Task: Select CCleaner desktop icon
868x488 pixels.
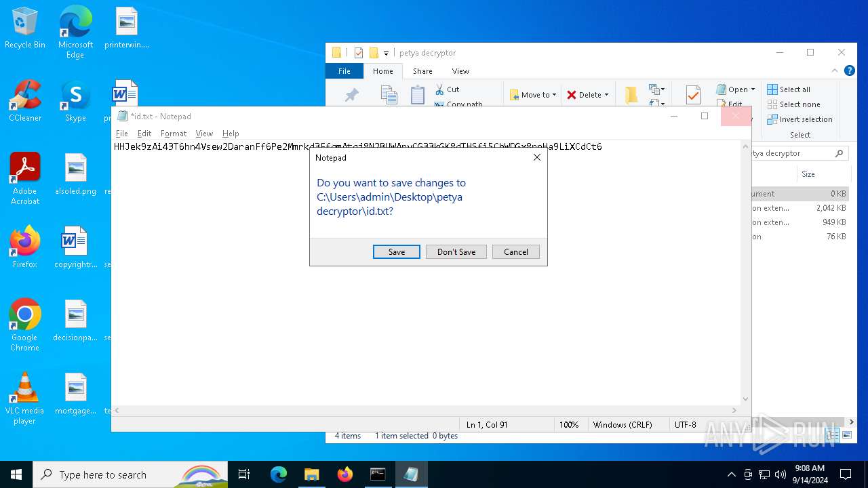Action: coord(25,101)
